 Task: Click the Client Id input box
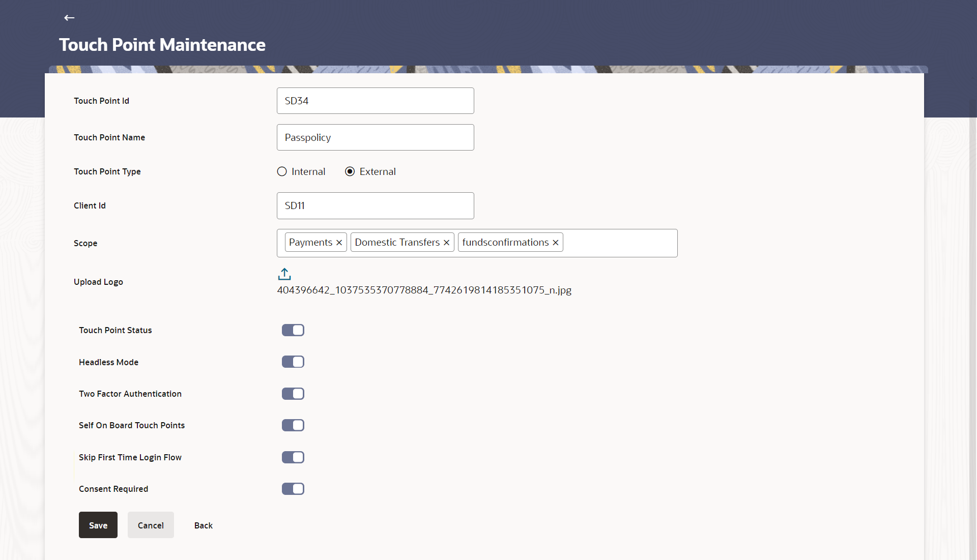pyautogui.click(x=375, y=205)
